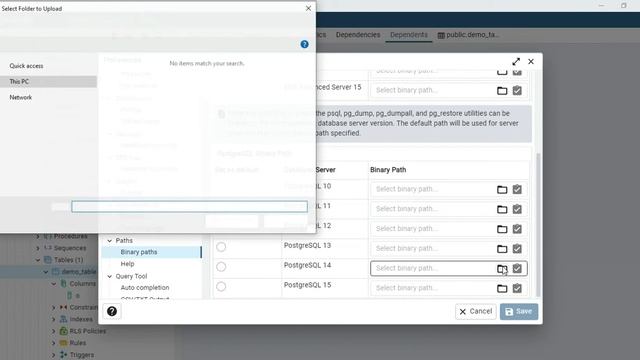Open folder browser for PostgreSQL 10 path
This screenshot has height=360, width=640.
tap(502, 189)
